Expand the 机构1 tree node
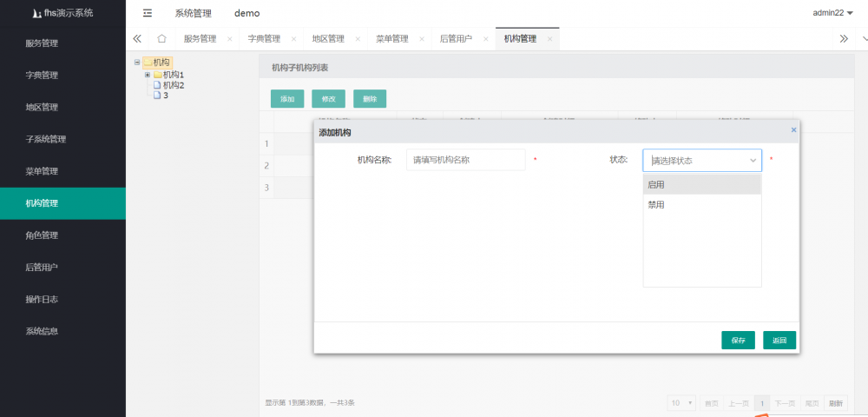 [148, 74]
